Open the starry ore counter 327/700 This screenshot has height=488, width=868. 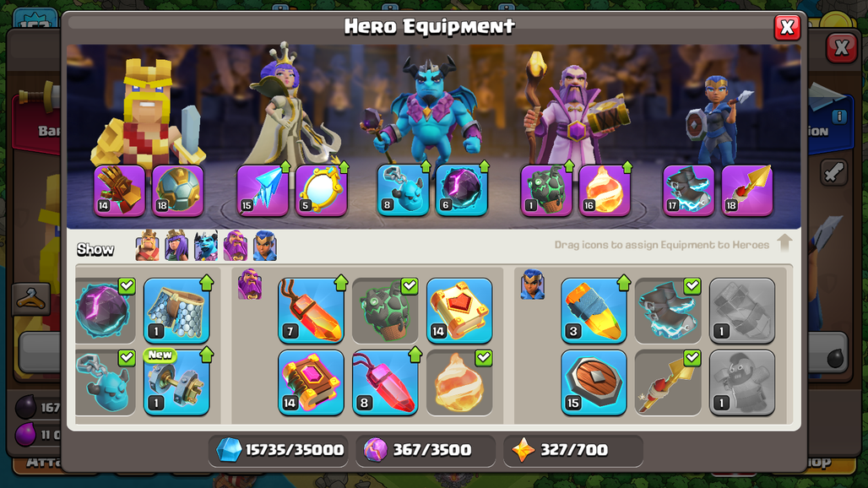click(x=573, y=450)
